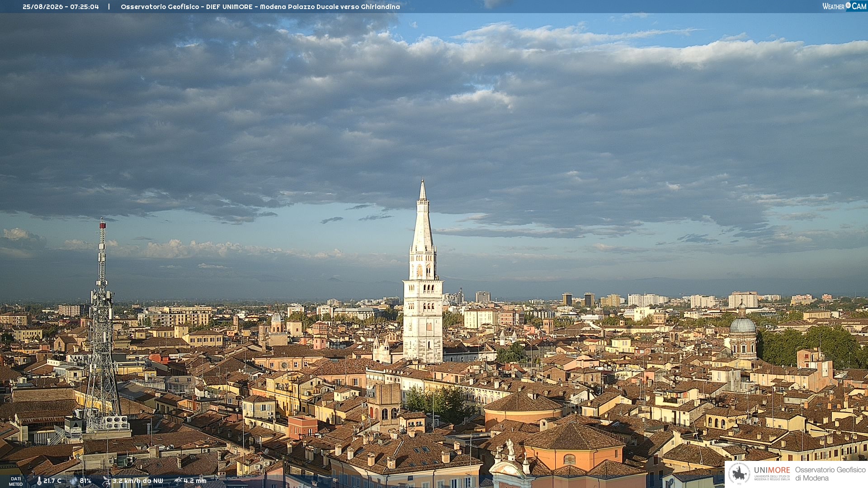868x488 pixels.
Task: Click the WeatherCam logo
Action: pos(844,6)
